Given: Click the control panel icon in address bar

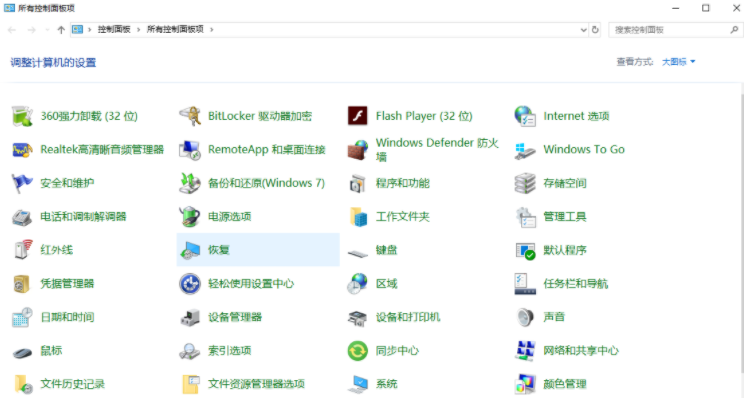Looking at the screenshot, I should tap(77, 29).
